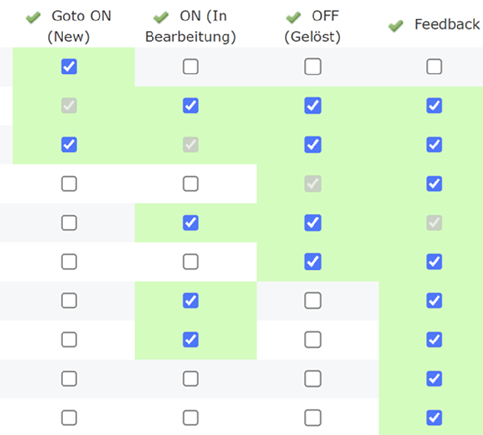Click green checkmark icon beside Feedback
Image resolution: width=483 pixels, height=435 pixels.
pos(396,26)
